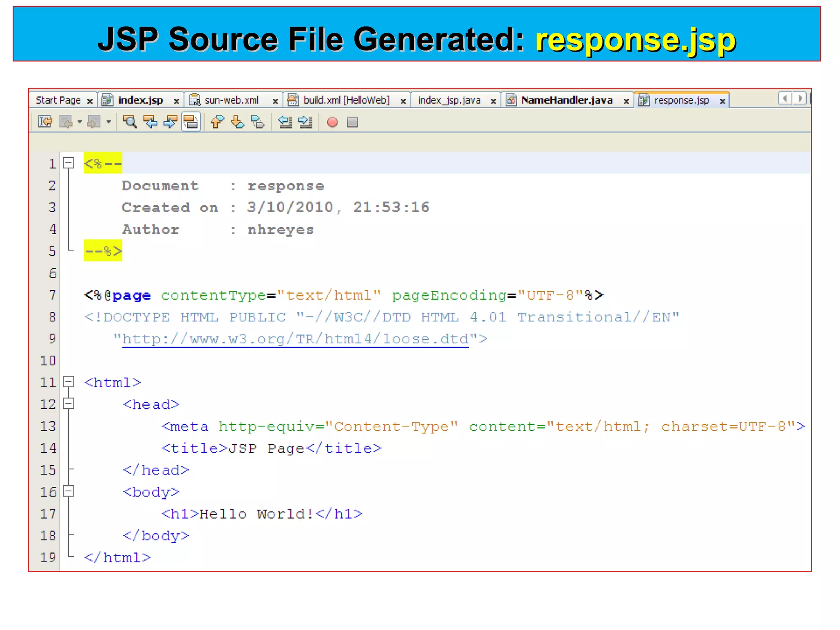Click 'Document : response' comment line
The height and width of the screenshot is (630, 840).
223,186
